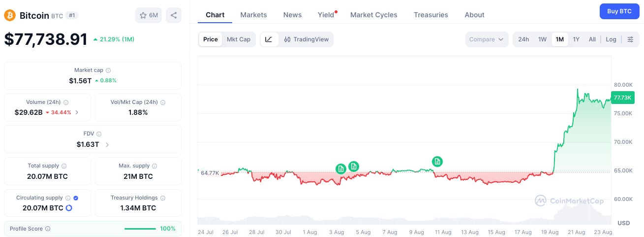The image size is (644, 237).
Task: Switch chart to Mkt Cap view
Action: 239,39
